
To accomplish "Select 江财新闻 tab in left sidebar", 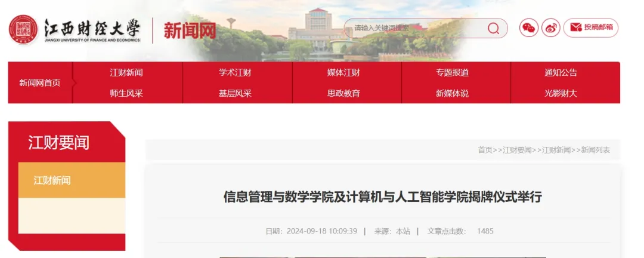I will 52,180.
